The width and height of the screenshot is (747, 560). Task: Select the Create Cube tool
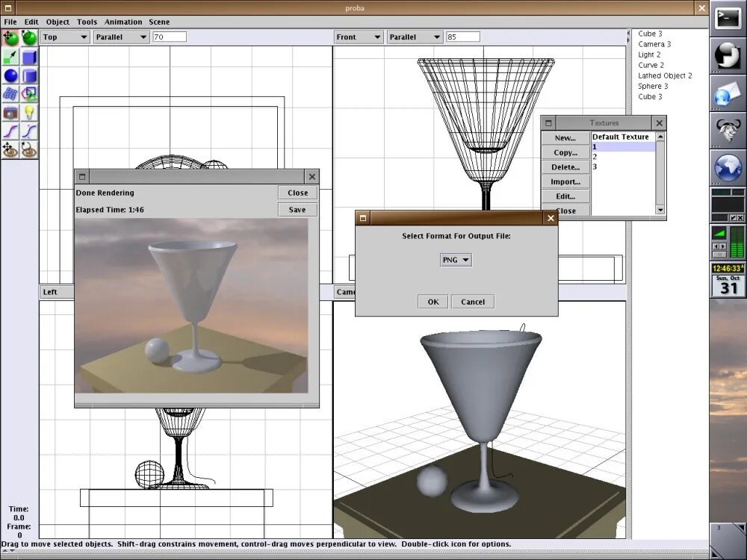coord(29,57)
